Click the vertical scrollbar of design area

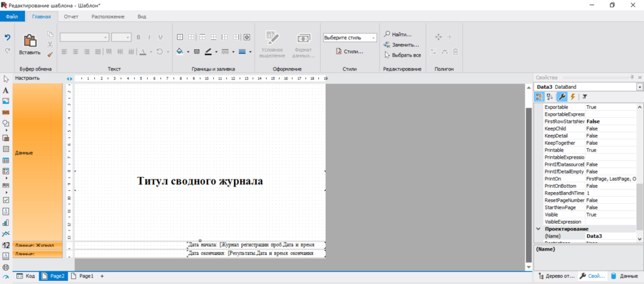tap(528, 178)
